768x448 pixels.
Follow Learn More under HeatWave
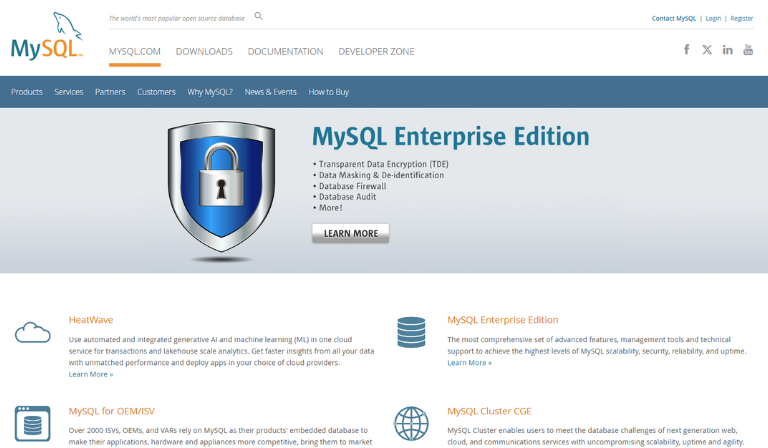(x=91, y=374)
